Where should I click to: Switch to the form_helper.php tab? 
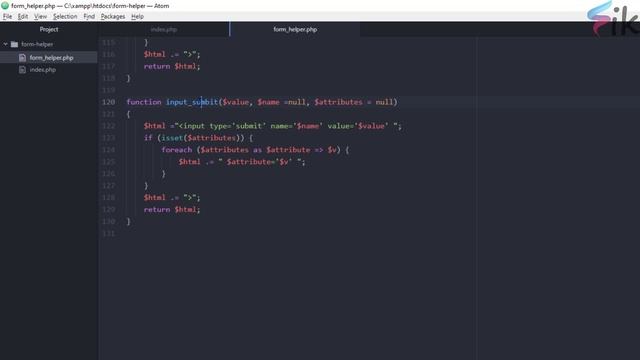(295, 29)
